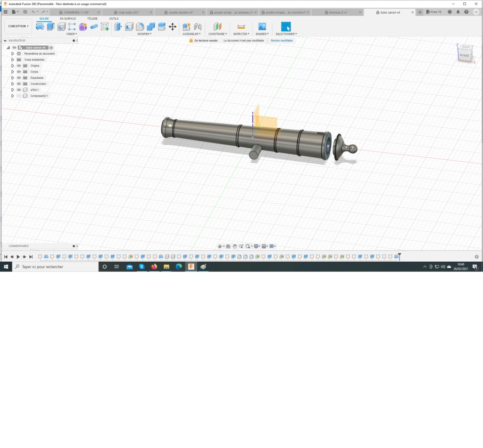Viewport: 483px width, 448px height.
Task: Collapse the tube canon v4 root node
Action: 8,48
